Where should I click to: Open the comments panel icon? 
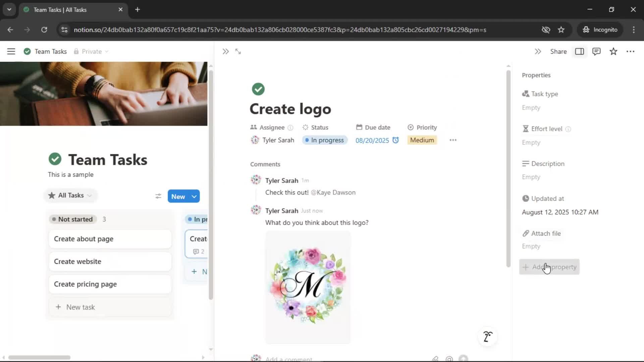pyautogui.click(x=596, y=51)
